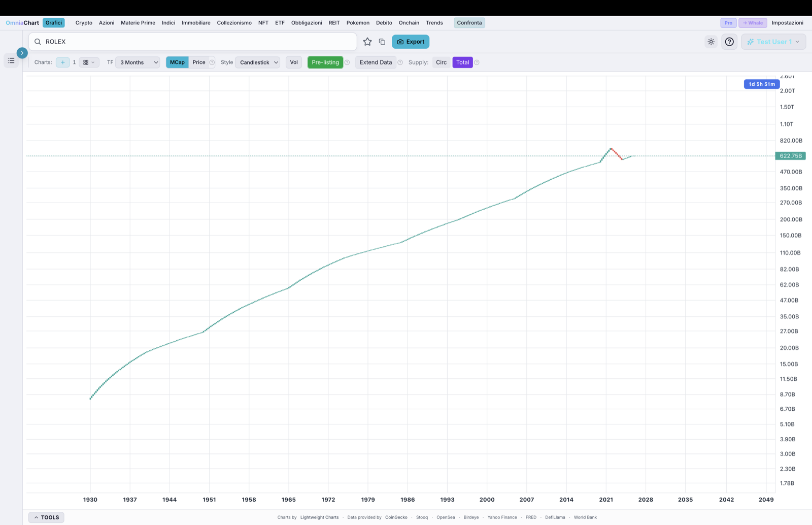Click the Stooq footer text

coord(422,517)
